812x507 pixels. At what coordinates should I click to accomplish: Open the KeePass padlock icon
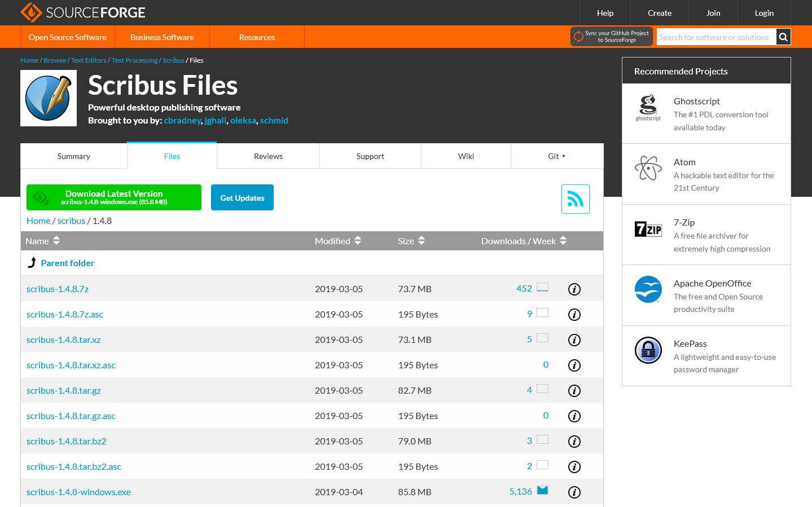(x=648, y=350)
